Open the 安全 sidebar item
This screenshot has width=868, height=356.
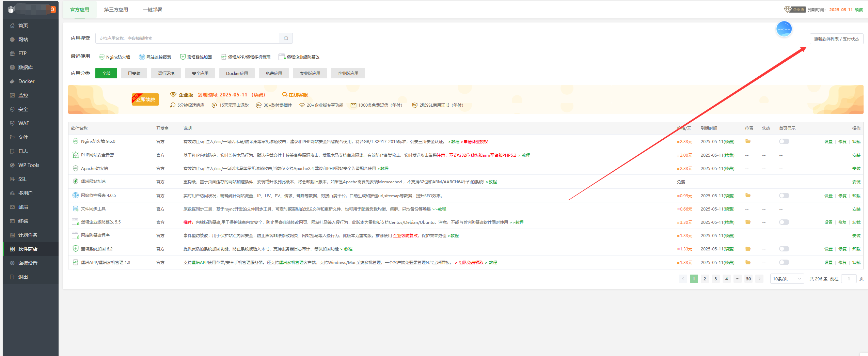pos(31,109)
